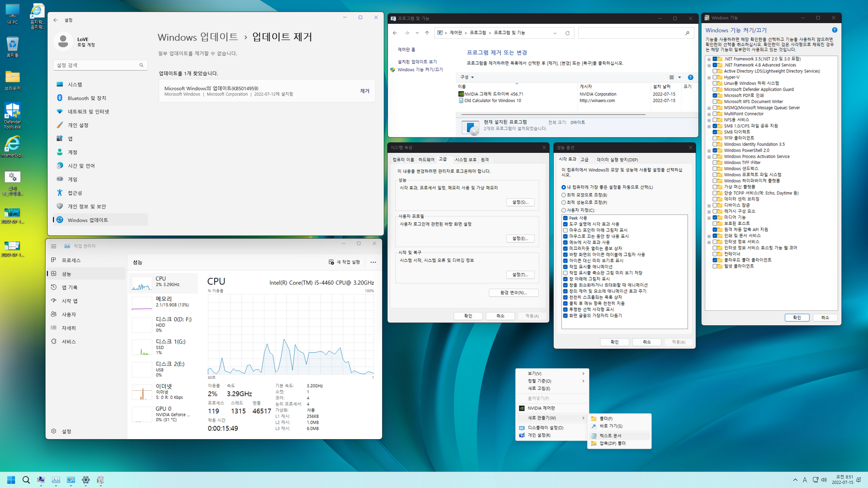Expand Hyper-V tree node
The width and height of the screenshot is (868, 488).
point(709,77)
